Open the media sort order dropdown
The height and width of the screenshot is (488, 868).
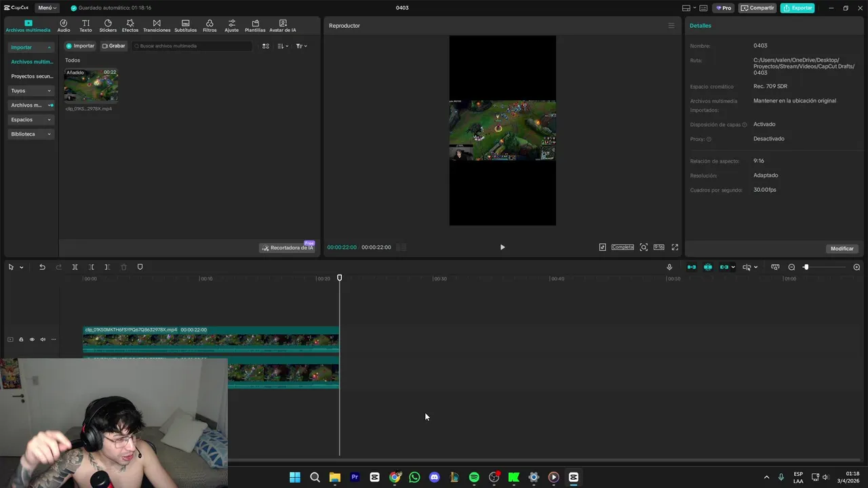tap(283, 46)
